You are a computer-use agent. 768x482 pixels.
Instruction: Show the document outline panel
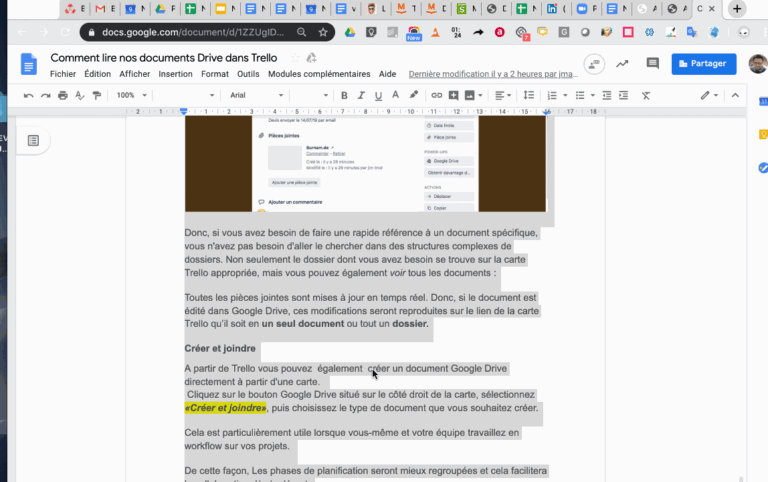click(x=33, y=141)
